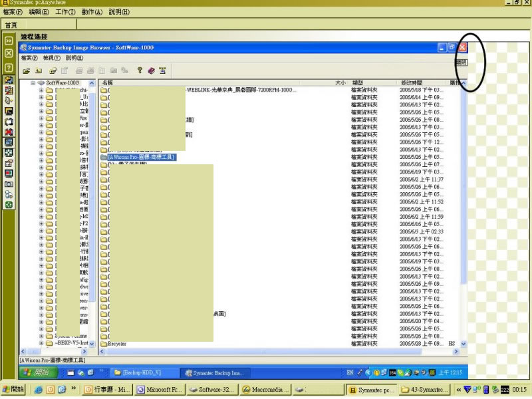Click Symantec Backup Ima... on remote taskbar
The height and width of the screenshot is (399, 532).
(x=214, y=372)
